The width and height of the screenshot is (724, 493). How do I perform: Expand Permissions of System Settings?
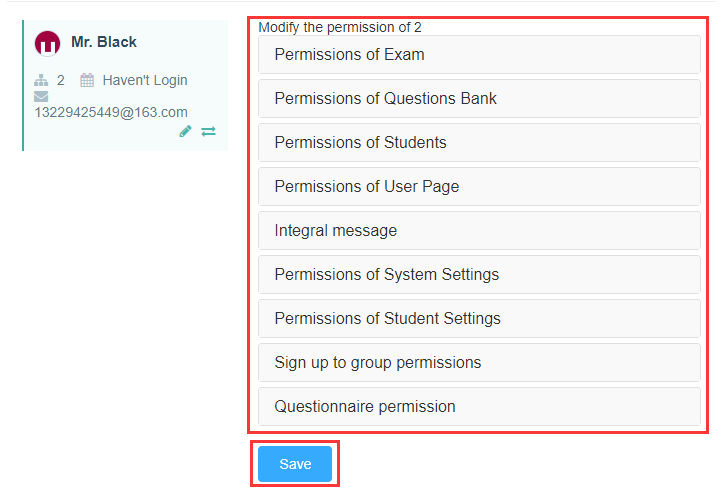click(479, 274)
